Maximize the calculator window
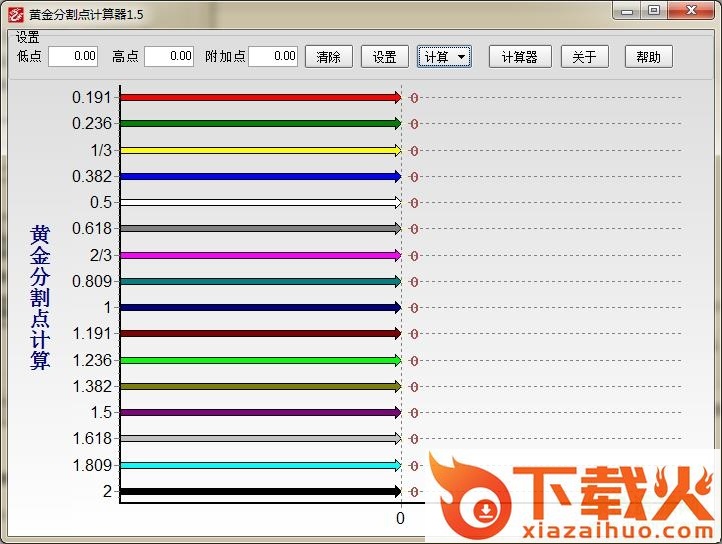 tap(654, 11)
